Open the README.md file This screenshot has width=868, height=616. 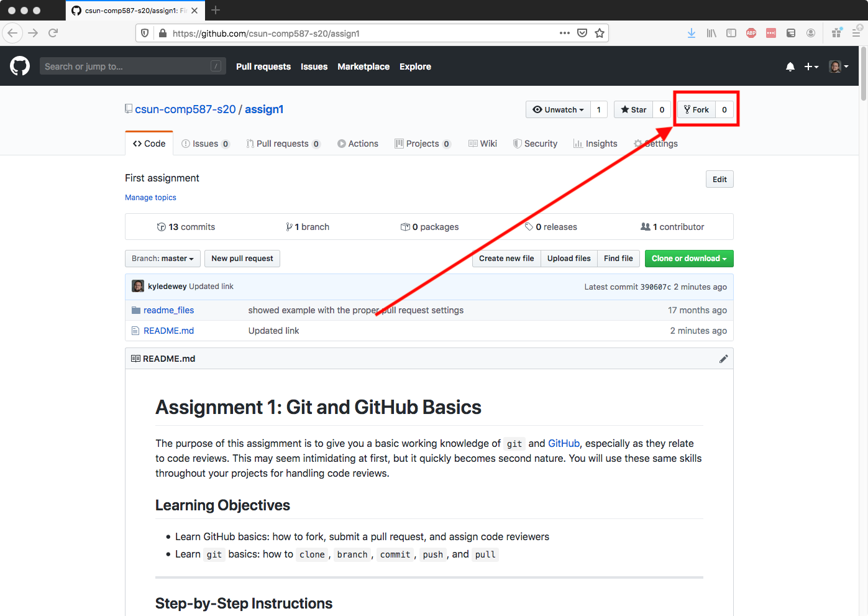tap(168, 331)
